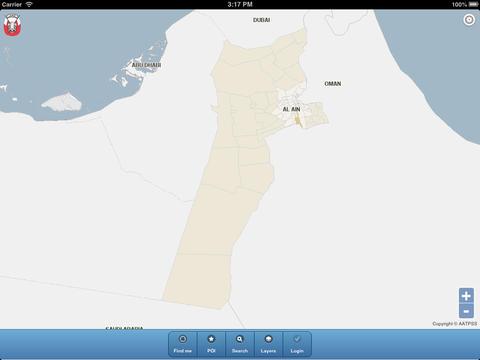Viewport: 480px width, 360px height.
Task: Tap the battery indicator in status bar
Action: coord(473,4)
